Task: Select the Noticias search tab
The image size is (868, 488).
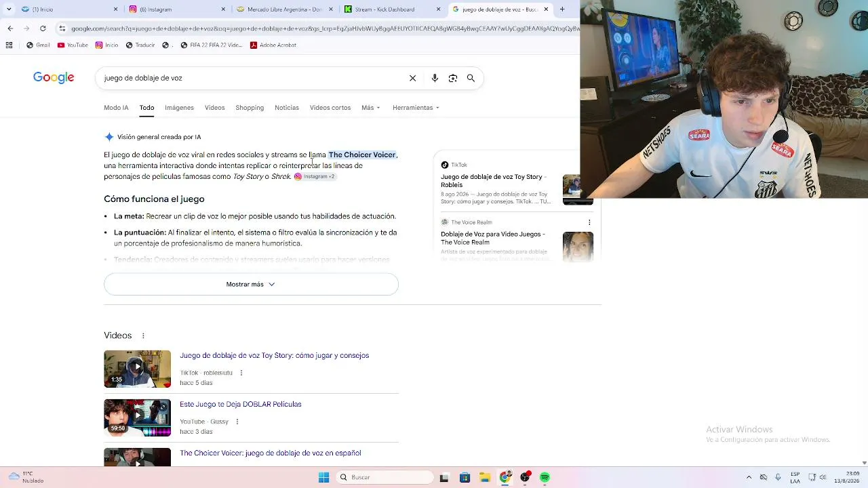Action: pos(287,108)
